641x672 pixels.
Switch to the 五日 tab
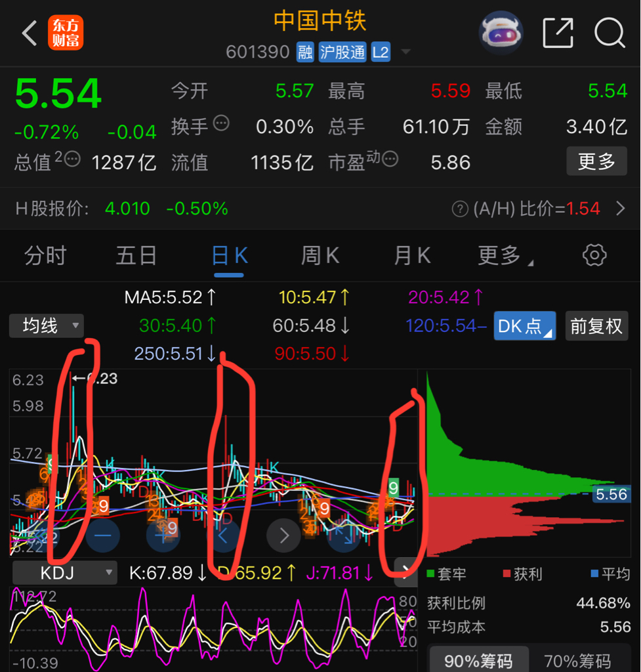click(x=136, y=255)
